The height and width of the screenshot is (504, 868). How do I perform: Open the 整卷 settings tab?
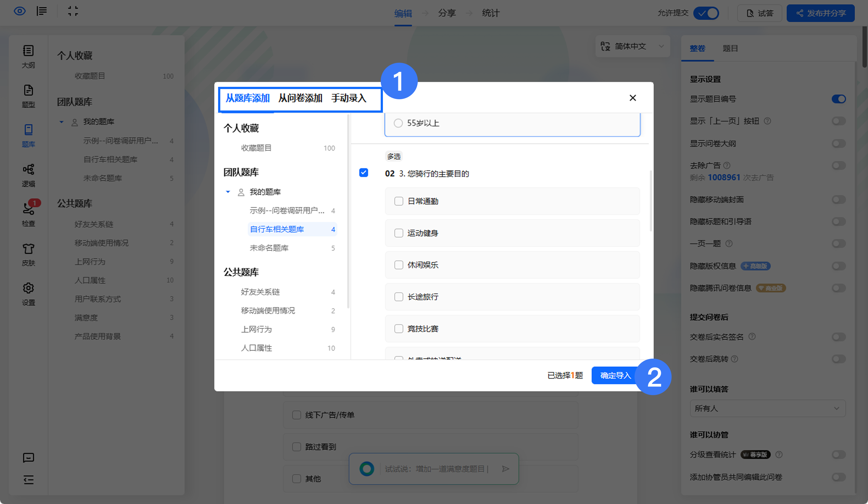click(x=697, y=48)
